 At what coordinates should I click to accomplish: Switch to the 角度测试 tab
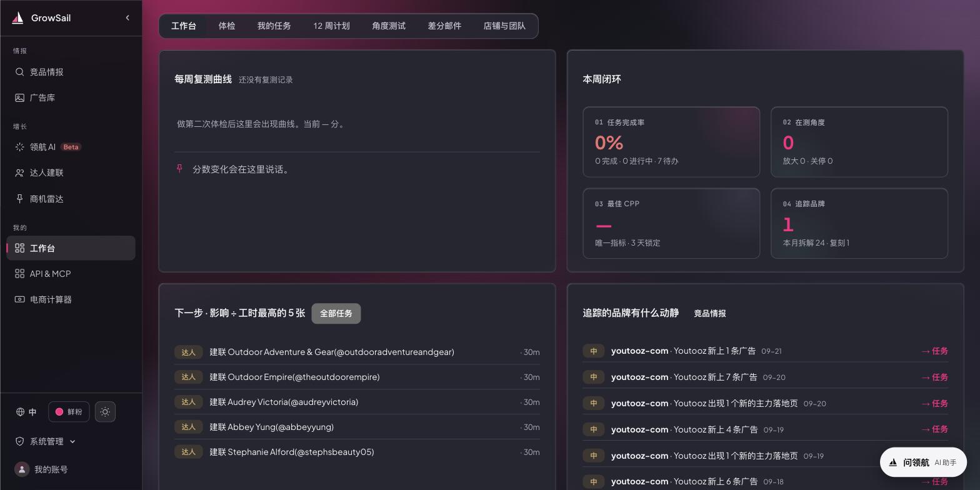[389, 26]
